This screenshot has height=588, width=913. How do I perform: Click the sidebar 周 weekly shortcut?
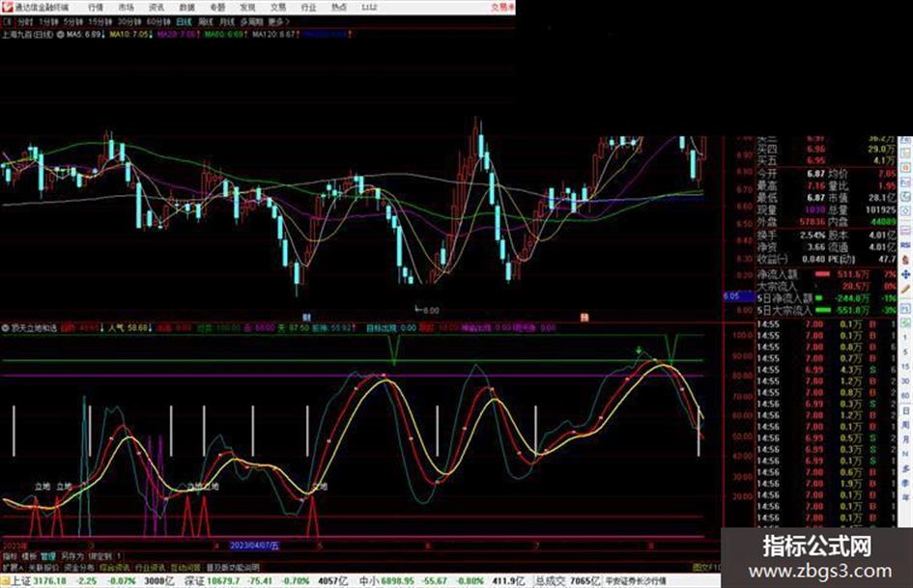(905, 426)
